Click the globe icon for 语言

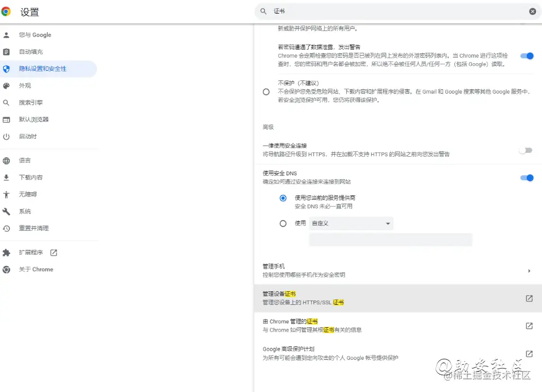[x=6, y=161]
